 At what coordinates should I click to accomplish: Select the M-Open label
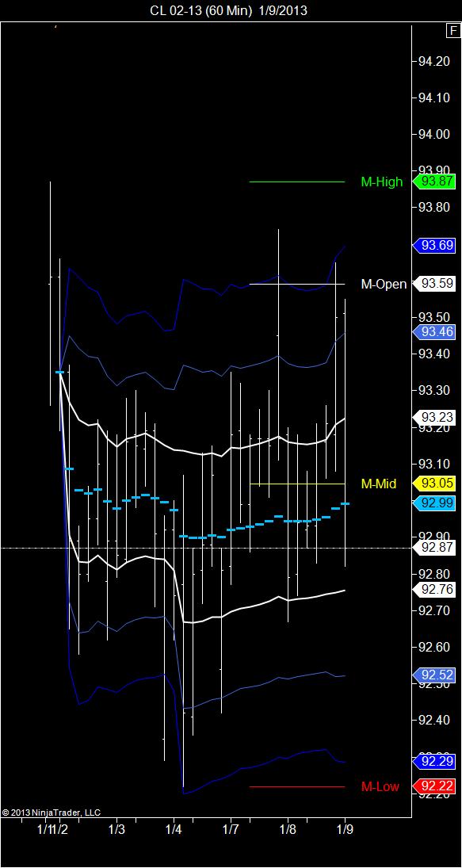384,284
